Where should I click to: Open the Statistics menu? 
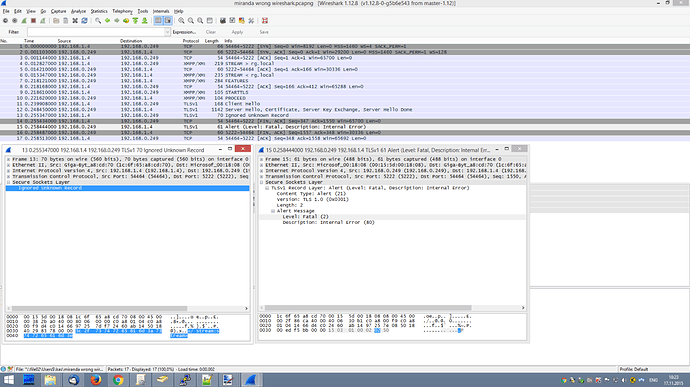(x=99, y=11)
